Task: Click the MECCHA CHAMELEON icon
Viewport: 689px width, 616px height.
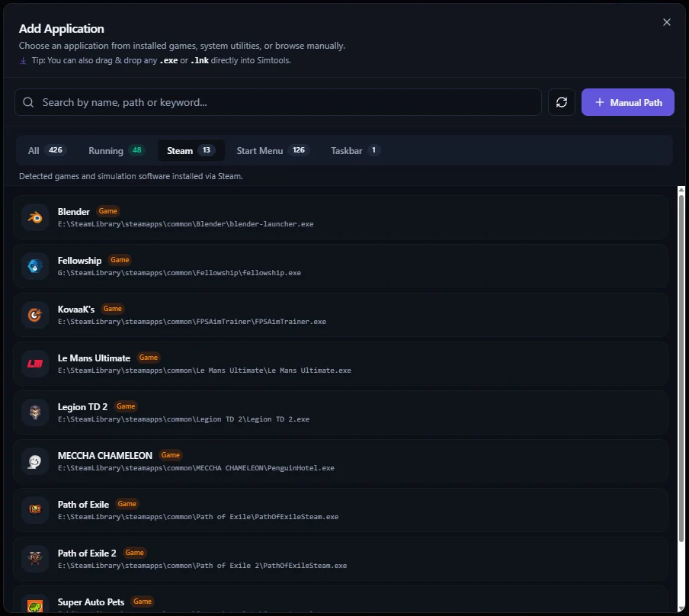Action: (x=35, y=462)
